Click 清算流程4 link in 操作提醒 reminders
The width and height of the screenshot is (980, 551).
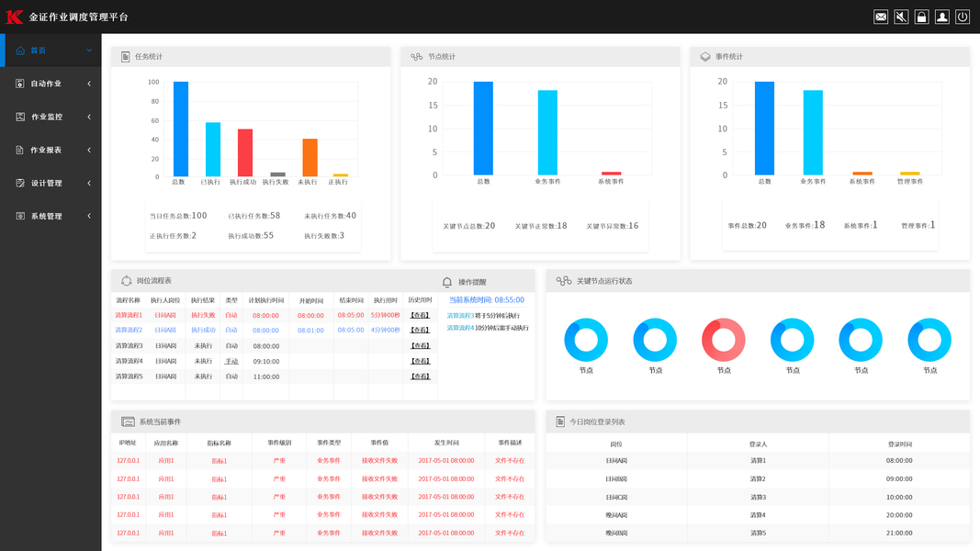pos(461,328)
